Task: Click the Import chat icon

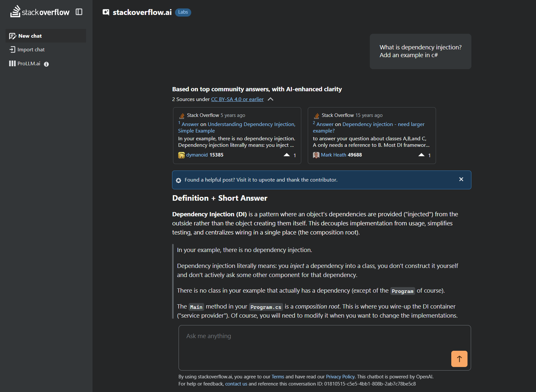Action: [x=12, y=49]
